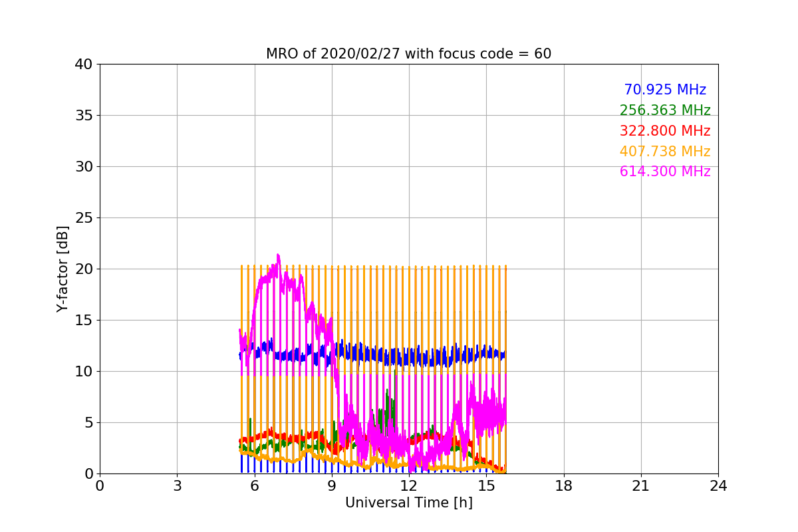Screen dimensions: 798x532
Task: Select the 70.925 MHz legend label
Action: [665, 90]
